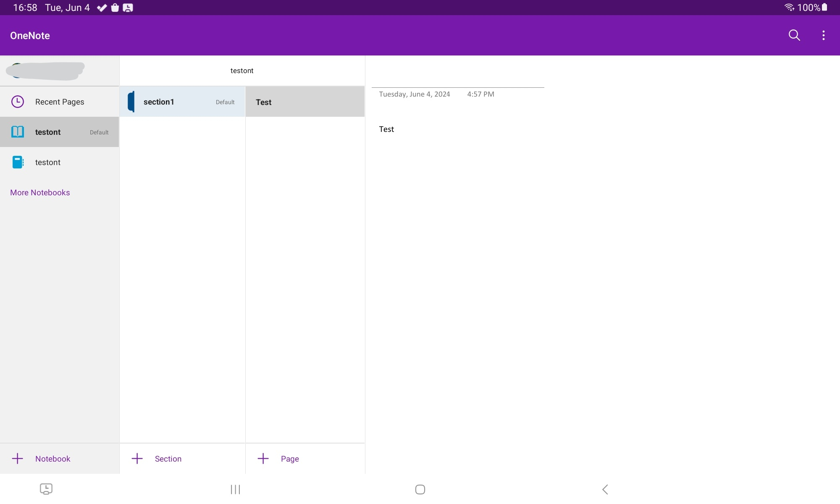Tap the image notification icon in status bar

click(128, 8)
